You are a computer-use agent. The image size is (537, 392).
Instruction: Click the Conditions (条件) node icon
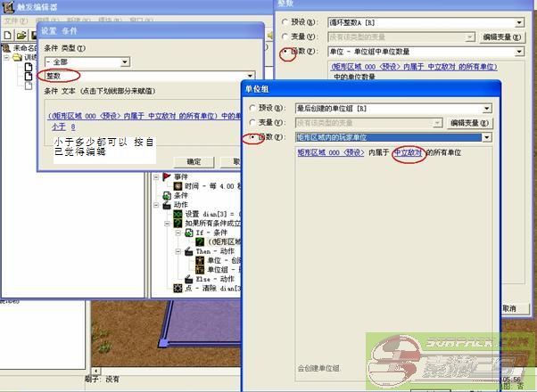click(x=165, y=195)
